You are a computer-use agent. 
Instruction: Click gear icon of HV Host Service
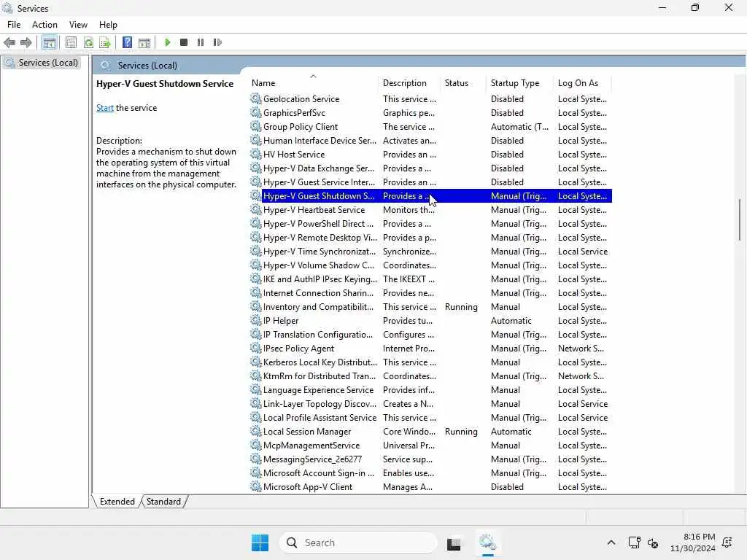point(256,154)
